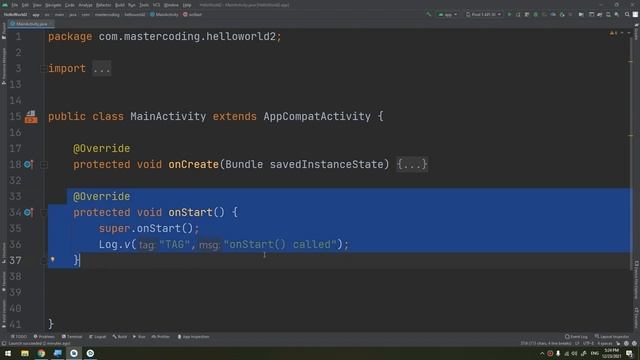Click the microphone icon in the system tray
This screenshot has height=360, width=640.
coord(558,353)
